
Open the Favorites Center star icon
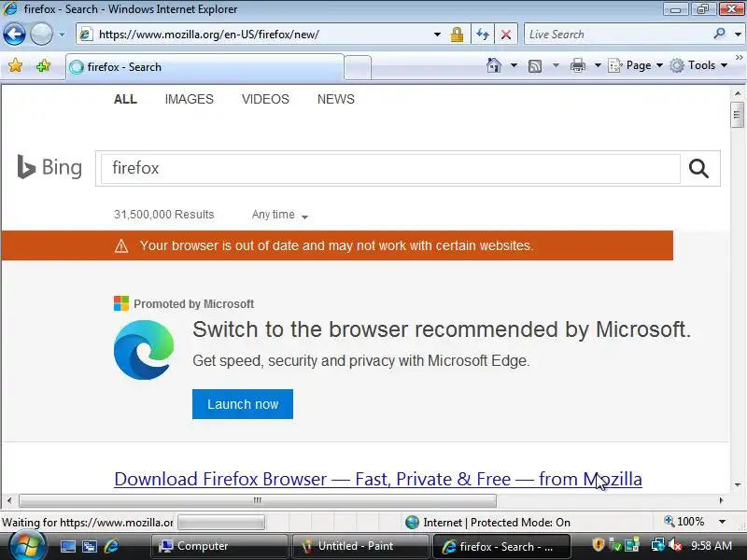coord(15,65)
